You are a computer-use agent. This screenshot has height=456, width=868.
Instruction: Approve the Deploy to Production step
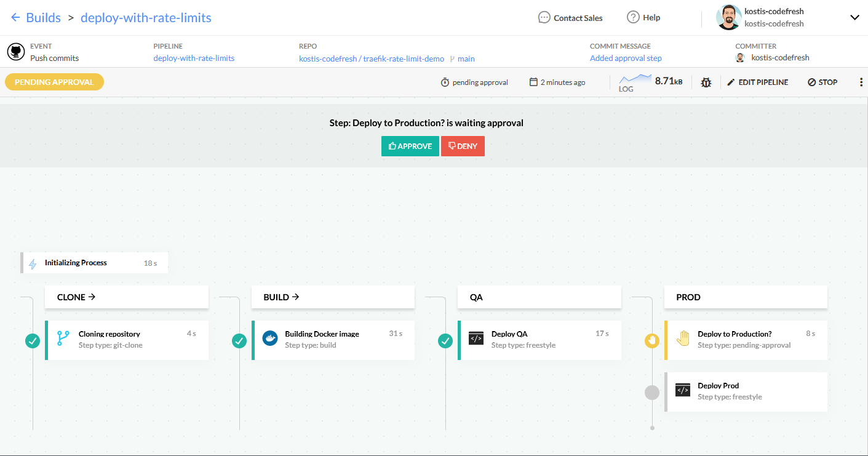[x=410, y=146]
